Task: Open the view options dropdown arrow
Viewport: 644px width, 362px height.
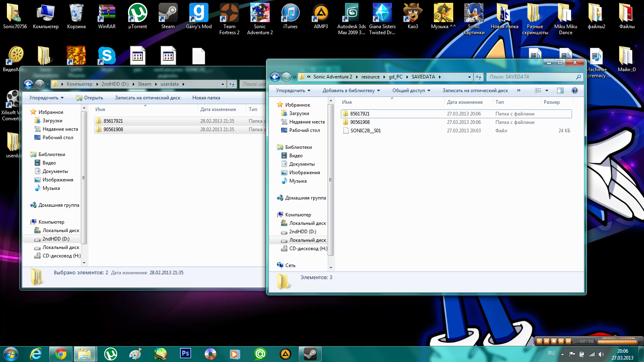Action: pos(547,90)
